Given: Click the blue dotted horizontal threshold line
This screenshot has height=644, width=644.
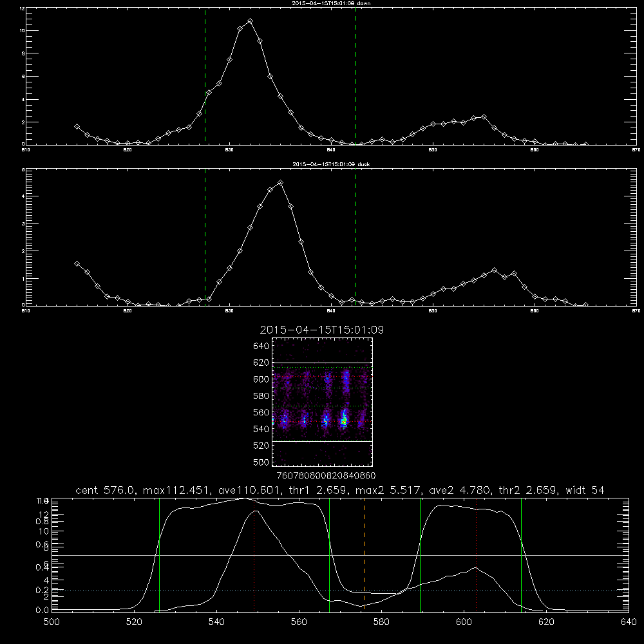Looking at the screenshot, I should (340, 591).
